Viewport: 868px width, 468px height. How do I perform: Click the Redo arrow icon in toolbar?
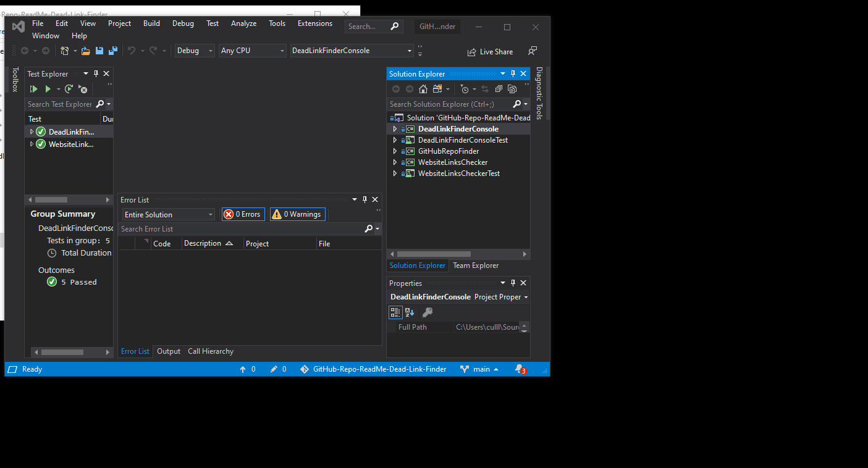(x=153, y=51)
